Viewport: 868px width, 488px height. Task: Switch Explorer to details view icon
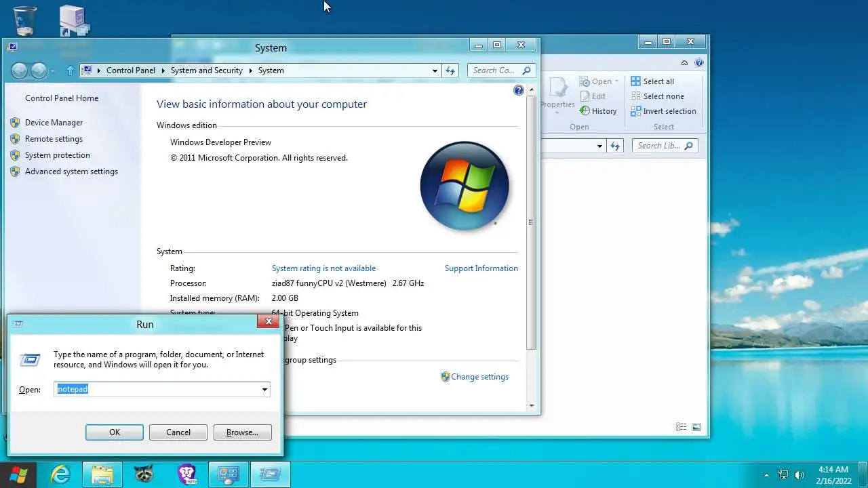tap(681, 427)
